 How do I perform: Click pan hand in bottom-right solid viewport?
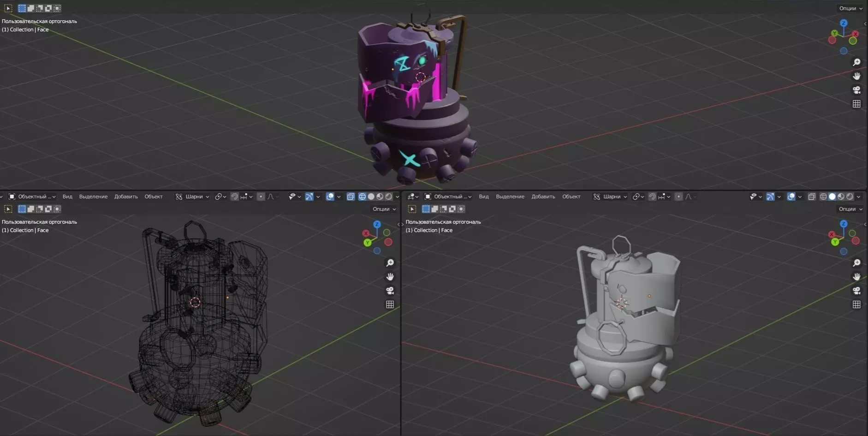856,277
